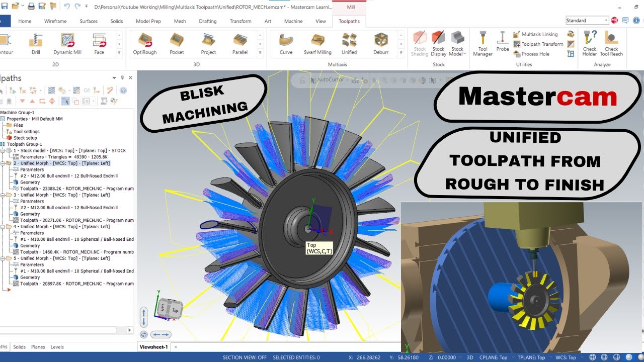Switch to the Transform ribbon tab
Image resolution: width=644 pixels, height=362 pixels.
point(240,21)
